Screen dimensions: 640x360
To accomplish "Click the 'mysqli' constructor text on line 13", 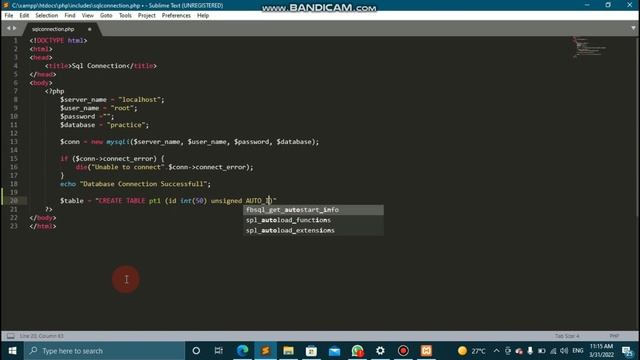I will click(118, 142).
